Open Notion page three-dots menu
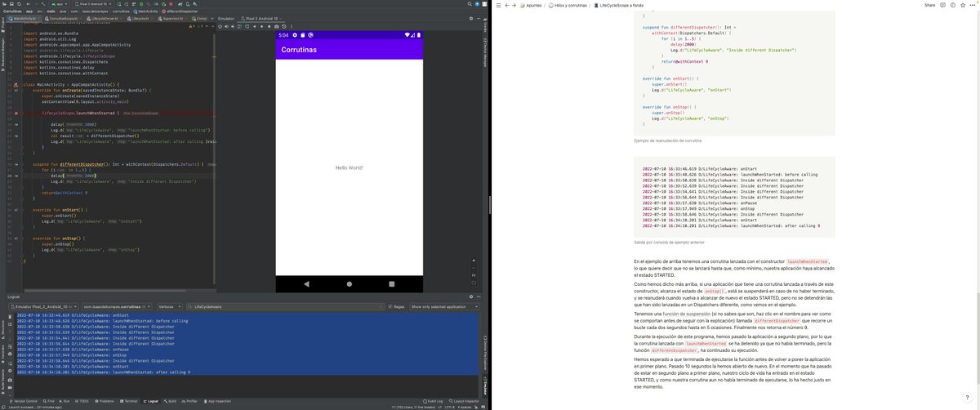This screenshot has width=980, height=410. pyautogui.click(x=972, y=5)
